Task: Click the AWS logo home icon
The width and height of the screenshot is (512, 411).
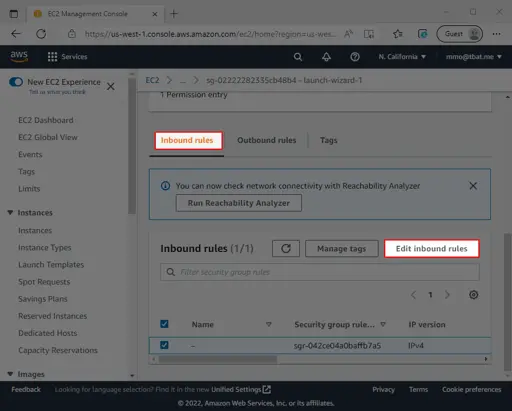Action: (x=19, y=56)
